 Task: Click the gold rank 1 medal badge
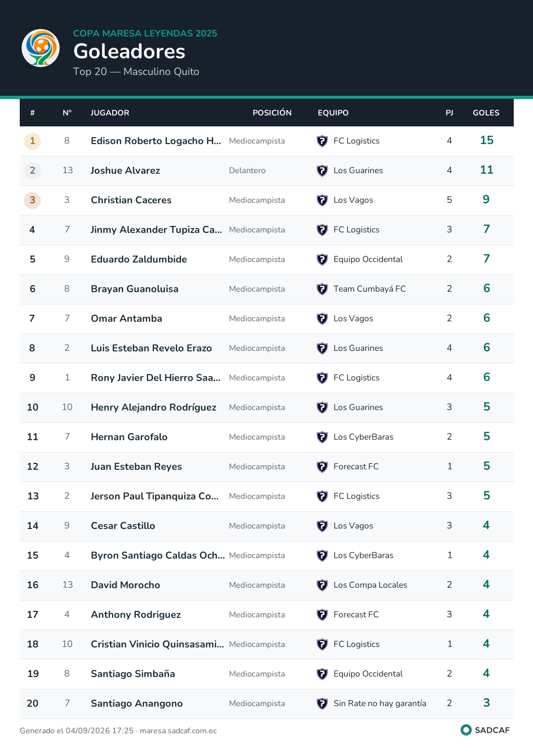tap(33, 141)
